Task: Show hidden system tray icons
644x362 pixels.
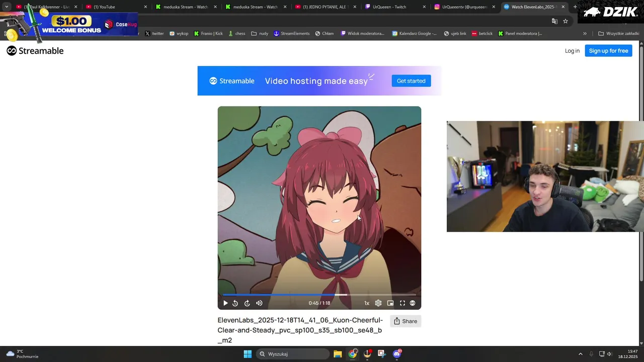Action: [x=580, y=354]
